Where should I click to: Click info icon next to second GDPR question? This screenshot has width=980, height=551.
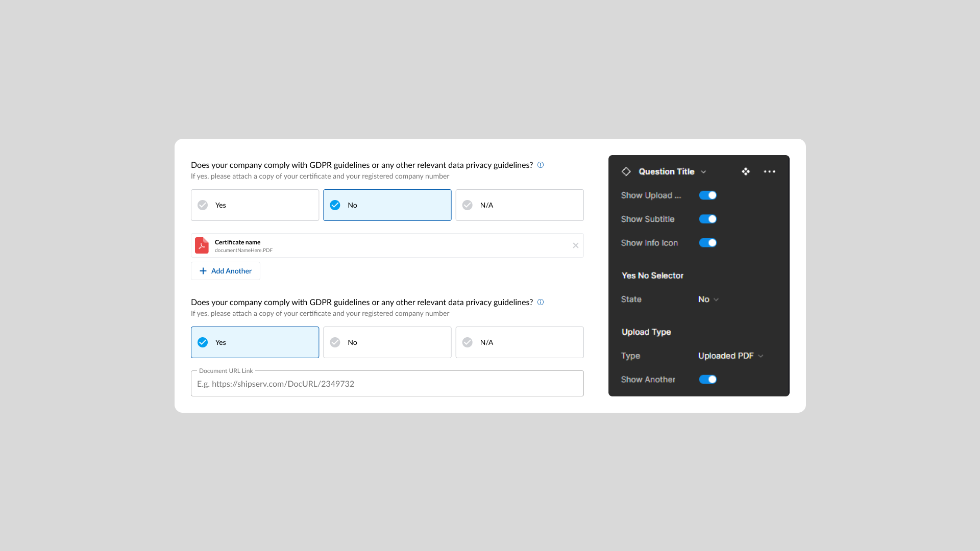(x=541, y=302)
